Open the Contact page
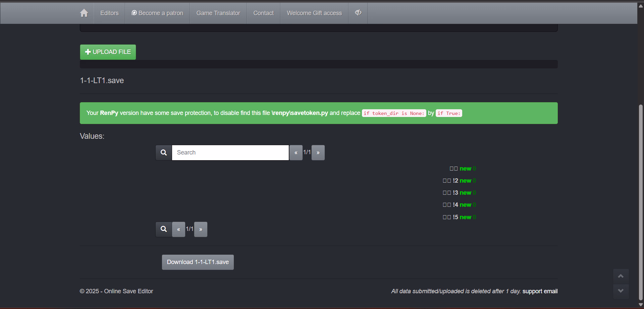Screen dimensions: 644x309 click(x=263, y=13)
